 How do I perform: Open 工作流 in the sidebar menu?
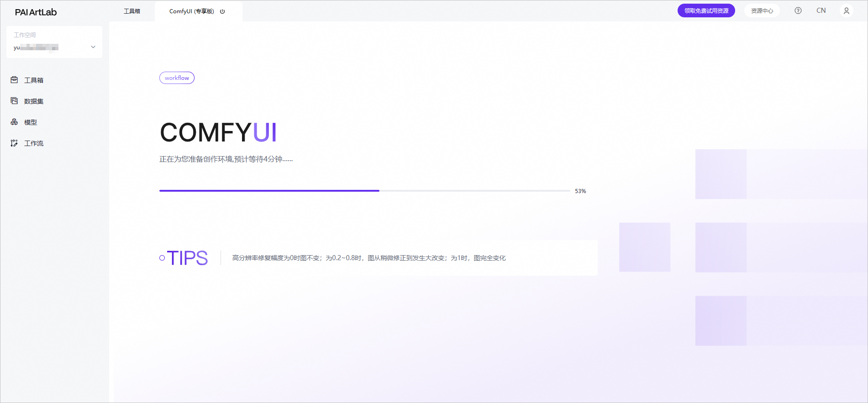pyautogui.click(x=34, y=143)
